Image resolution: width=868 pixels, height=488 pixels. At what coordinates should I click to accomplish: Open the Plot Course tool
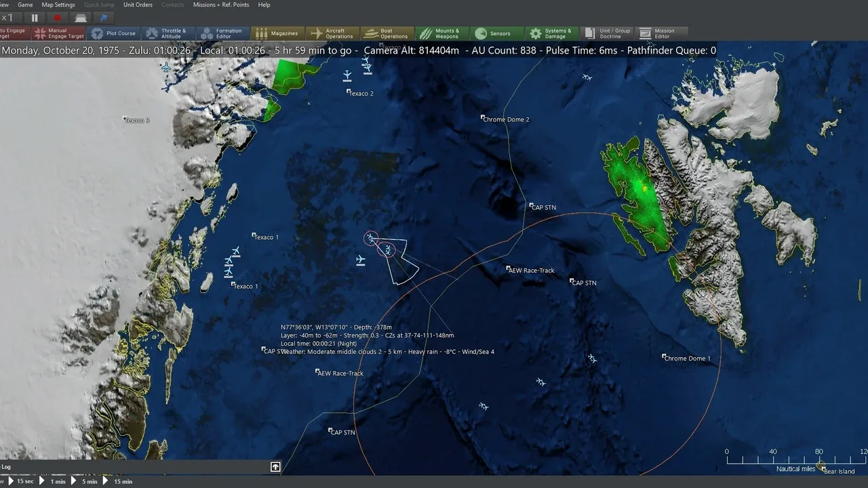coord(114,33)
